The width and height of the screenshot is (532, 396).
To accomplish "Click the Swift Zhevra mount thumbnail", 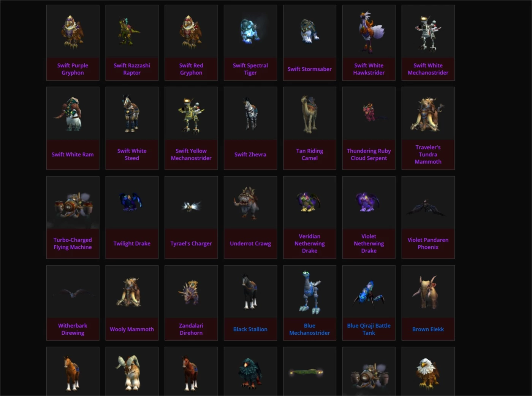I will (x=250, y=113).
